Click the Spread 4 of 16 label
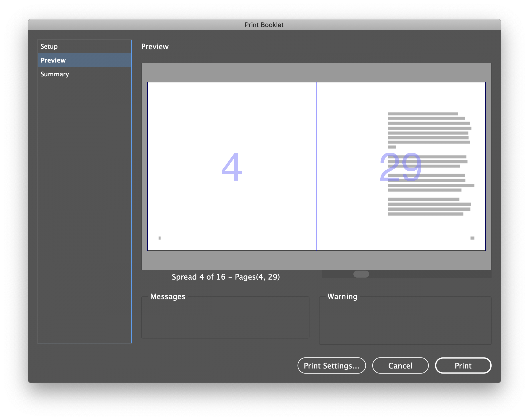529x420 pixels. tap(226, 277)
